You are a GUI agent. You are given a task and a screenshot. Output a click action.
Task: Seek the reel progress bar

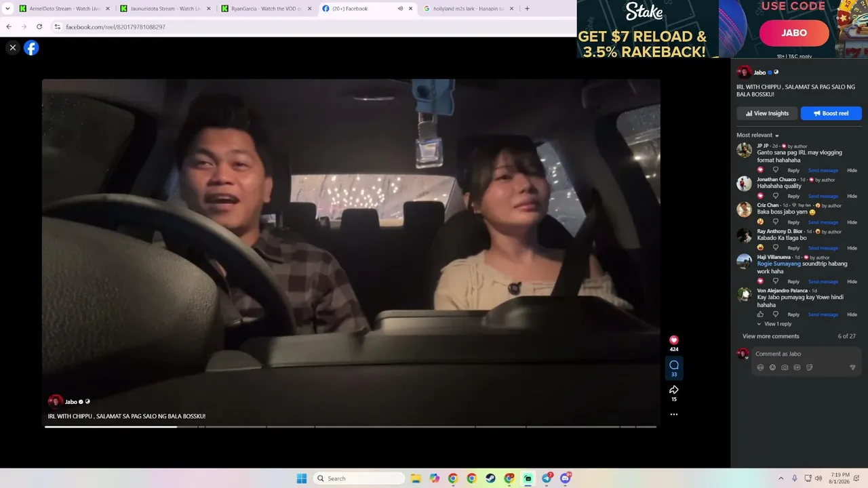[x=351, y=427]
